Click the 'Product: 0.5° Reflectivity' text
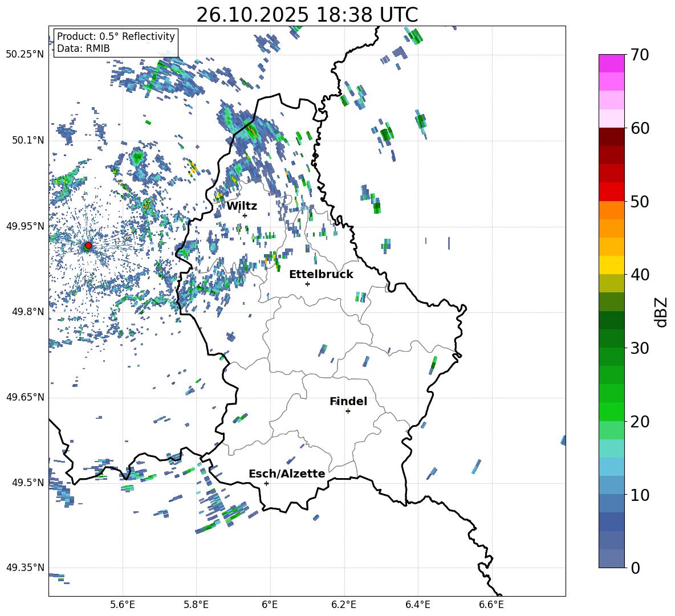675x616 pixels. 116,36
